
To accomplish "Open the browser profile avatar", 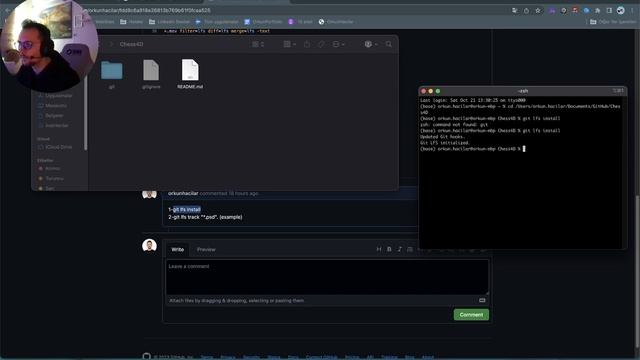I will point(620,11).
